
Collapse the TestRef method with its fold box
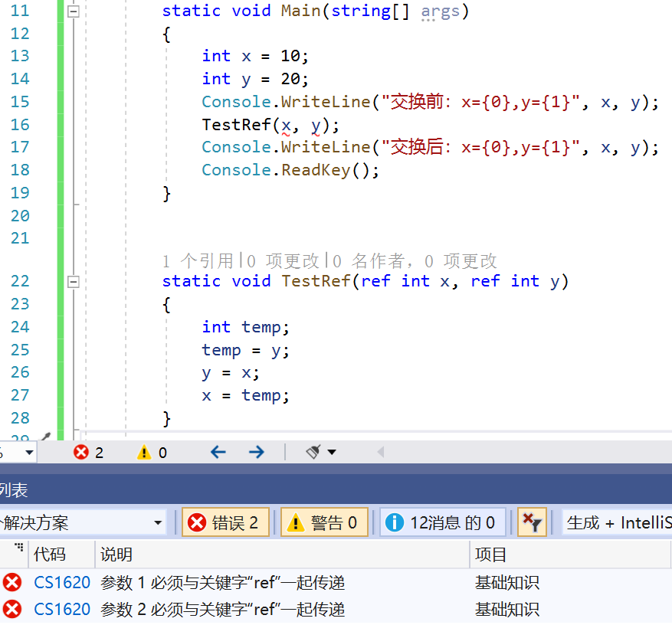tap(73, 281)
